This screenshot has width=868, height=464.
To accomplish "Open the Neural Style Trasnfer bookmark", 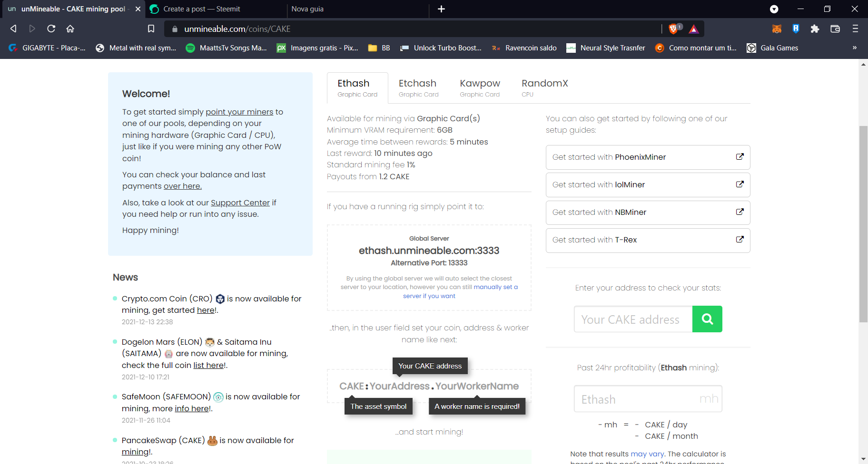I will [x=606, y=48].
